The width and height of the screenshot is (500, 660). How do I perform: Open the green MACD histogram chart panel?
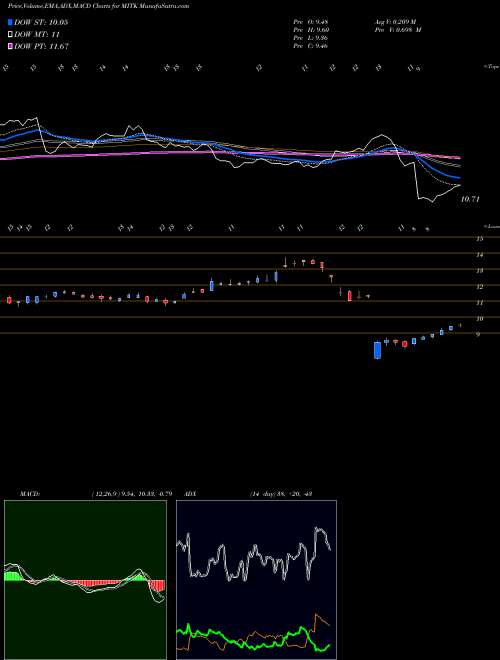(x=85, y=580)
